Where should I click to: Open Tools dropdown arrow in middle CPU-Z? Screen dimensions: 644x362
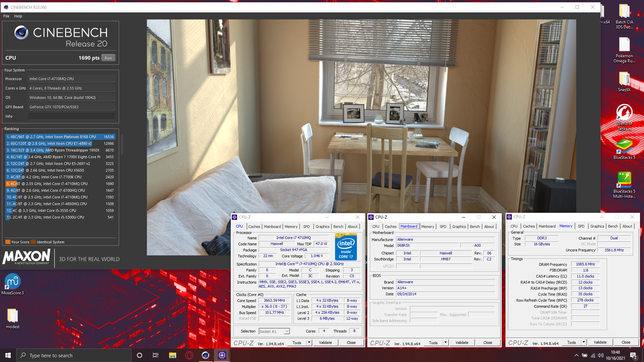[445, 343]
